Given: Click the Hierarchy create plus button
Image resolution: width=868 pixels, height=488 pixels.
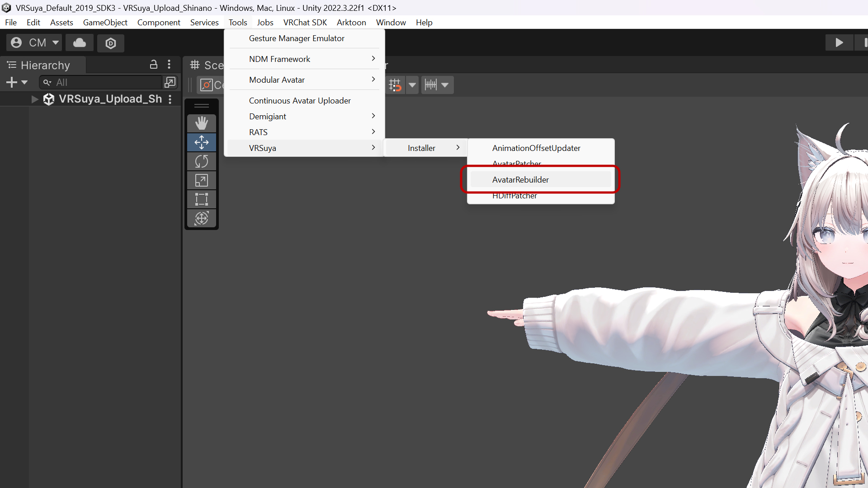Looking at the screenshot, I should [x=12, y=82].
